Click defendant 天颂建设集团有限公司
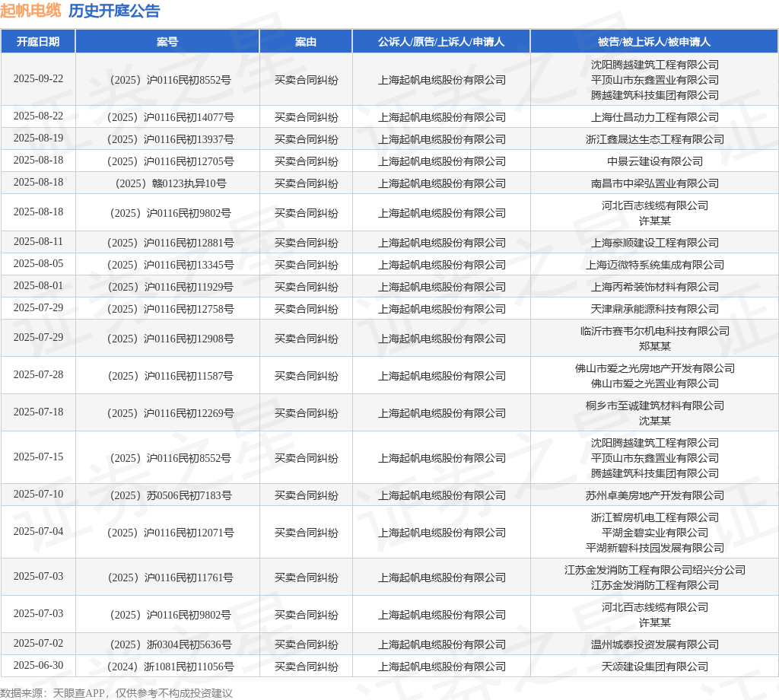Image resolution: width=779 pixels, height=700 pixels. (x=654, y=667)
